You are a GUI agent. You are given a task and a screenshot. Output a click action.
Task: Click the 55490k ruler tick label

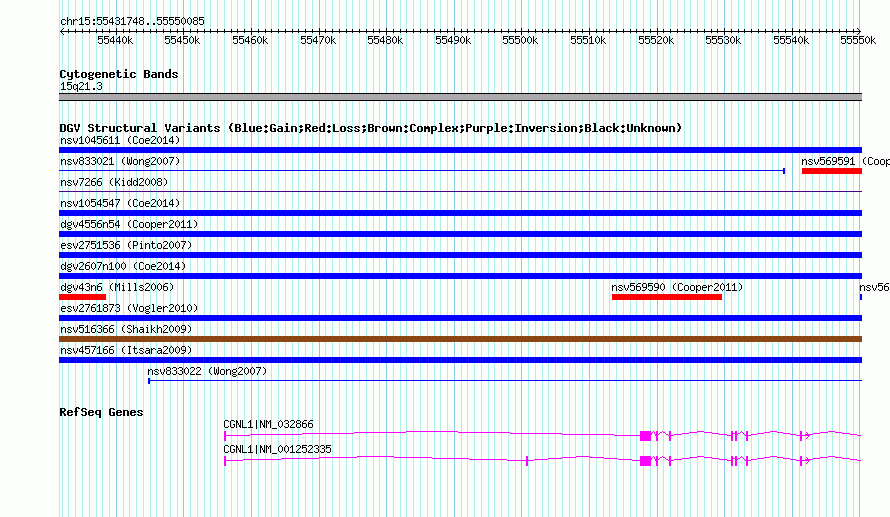click(453, 40)
